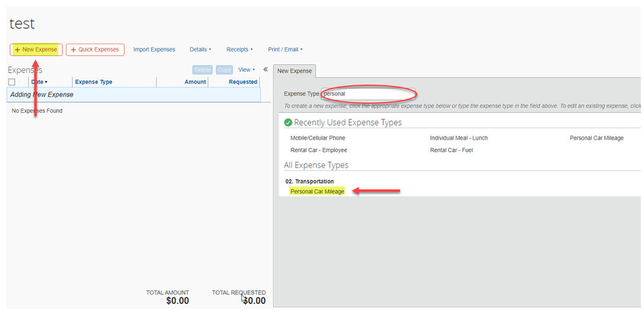
Task: Click the greyed Copy button
Action: pos(224,70)
